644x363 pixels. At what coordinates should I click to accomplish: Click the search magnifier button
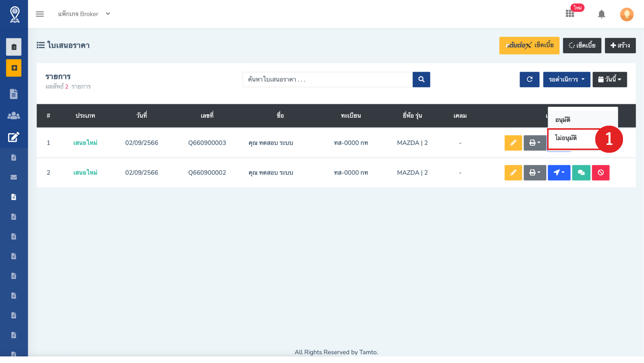(x=421, y=80)
